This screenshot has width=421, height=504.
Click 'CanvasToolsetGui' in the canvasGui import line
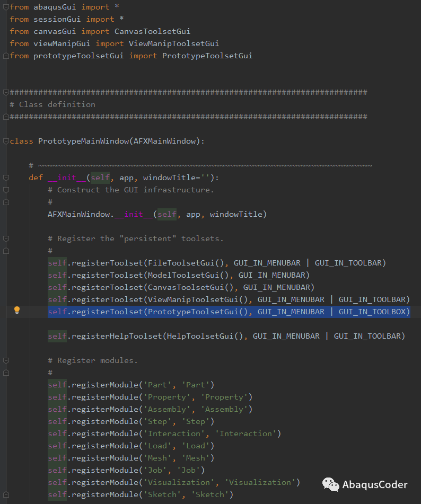[x=153, y=31]
